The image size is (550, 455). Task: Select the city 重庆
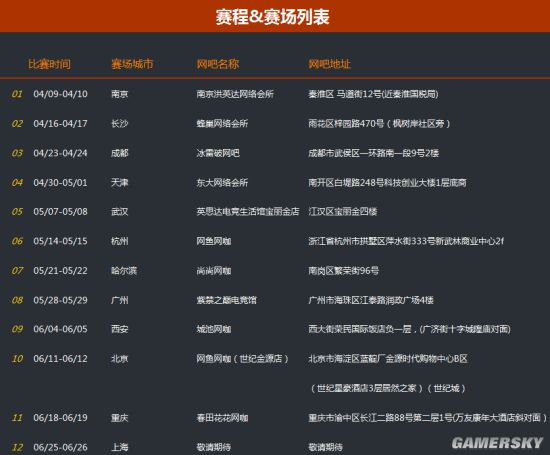120,417
